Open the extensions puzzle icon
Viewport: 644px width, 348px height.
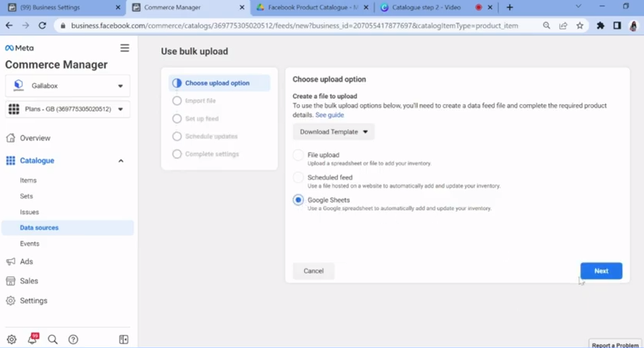pyautogui.click(x=600, y=26)
